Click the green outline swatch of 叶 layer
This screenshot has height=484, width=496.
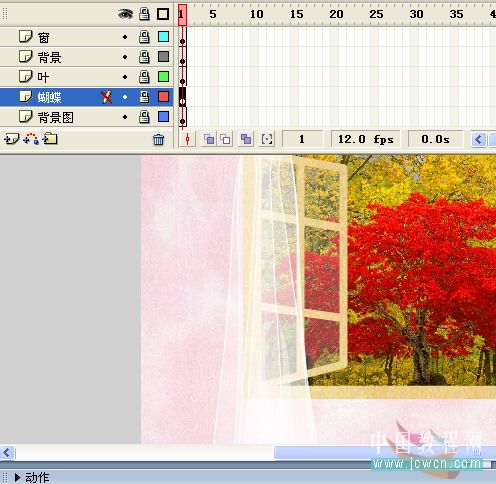click(163, 77)
